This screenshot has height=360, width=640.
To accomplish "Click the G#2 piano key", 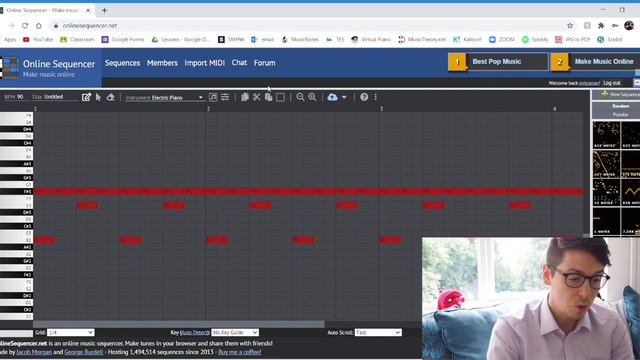I will (16, 261).
